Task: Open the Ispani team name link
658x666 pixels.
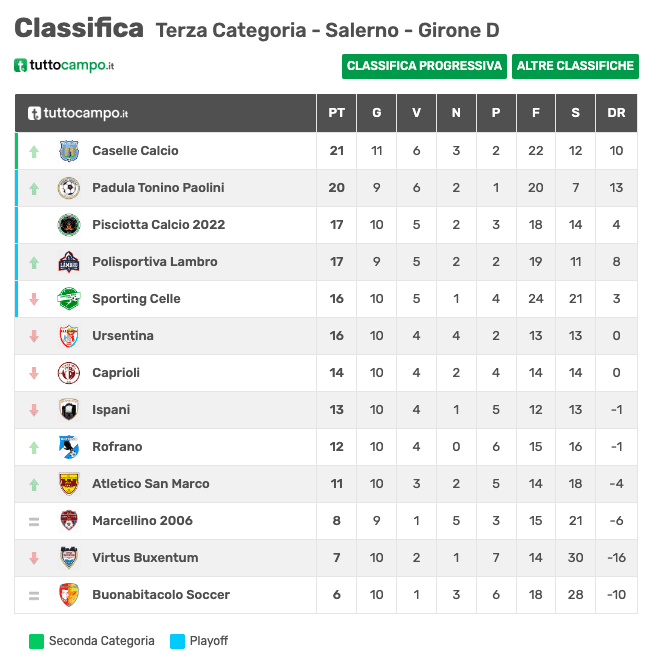Action: (x=111, y=409)
